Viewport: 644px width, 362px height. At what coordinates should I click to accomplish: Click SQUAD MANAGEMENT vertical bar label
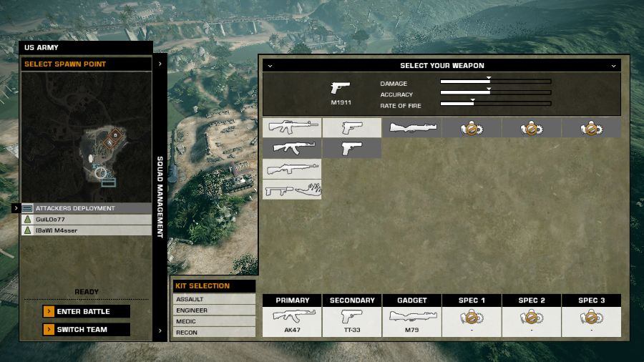160,197
